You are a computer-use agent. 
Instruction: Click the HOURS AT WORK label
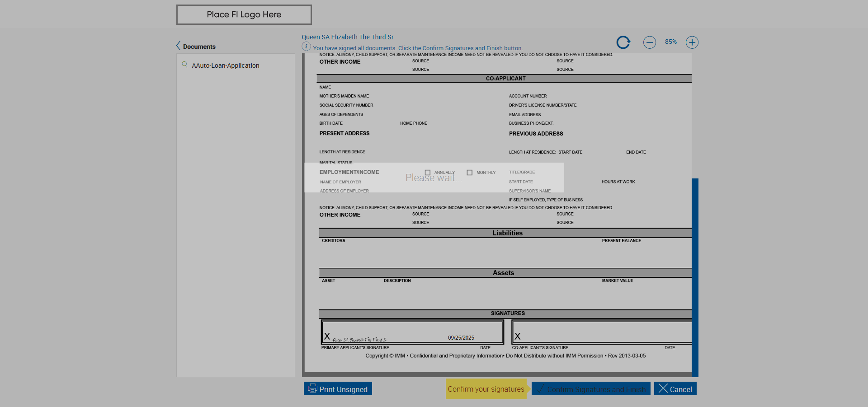point(618,182)
